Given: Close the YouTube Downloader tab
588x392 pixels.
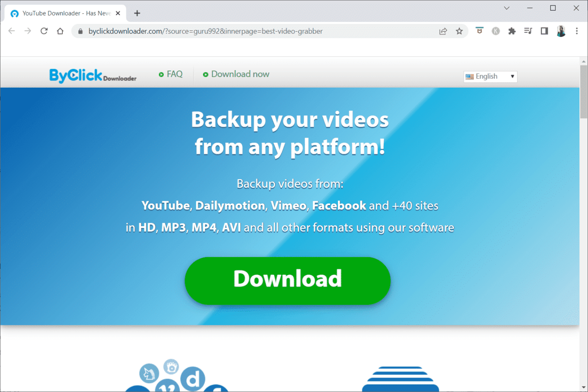Looking at the screenshot, I should [x=118, y=13].
